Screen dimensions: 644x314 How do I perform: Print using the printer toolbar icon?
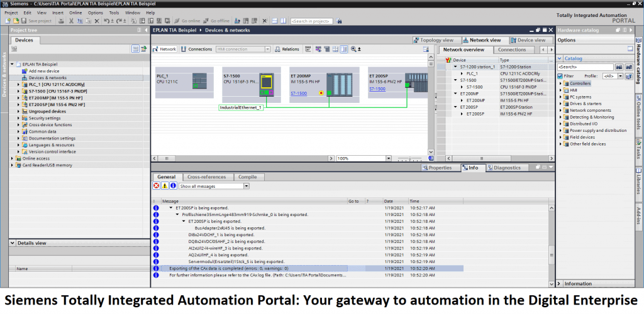(x=61, y=21)
